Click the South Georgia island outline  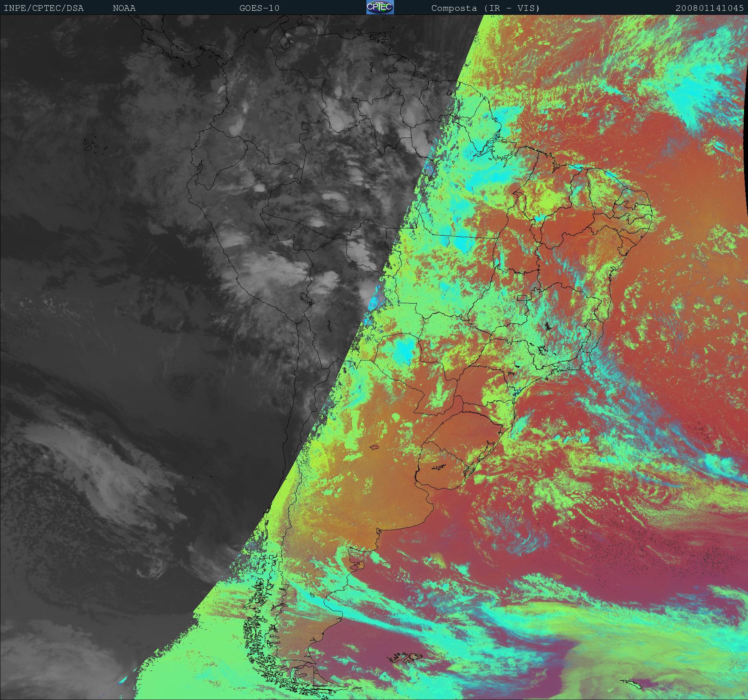click(632, 685)
